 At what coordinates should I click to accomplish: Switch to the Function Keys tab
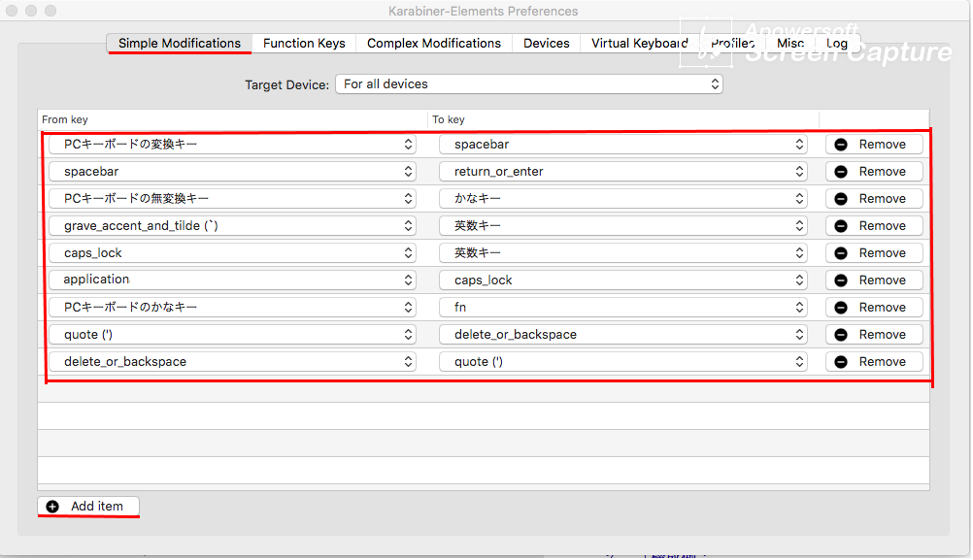304,44
